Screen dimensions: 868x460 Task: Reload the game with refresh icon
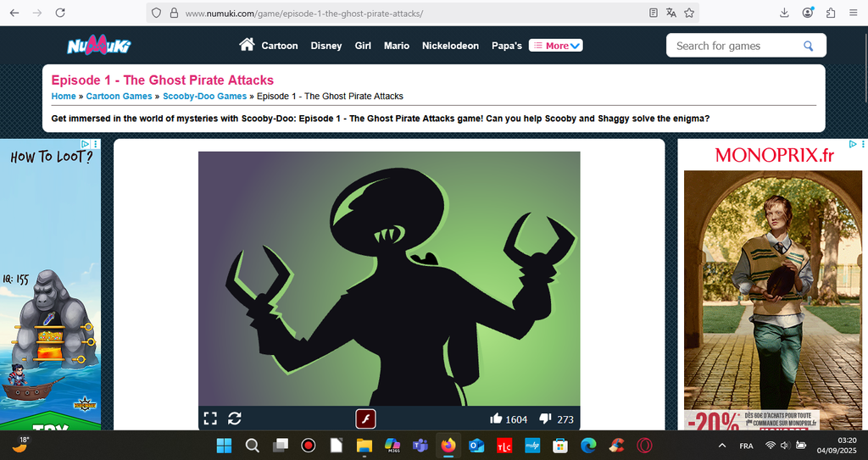click(235, 418)
